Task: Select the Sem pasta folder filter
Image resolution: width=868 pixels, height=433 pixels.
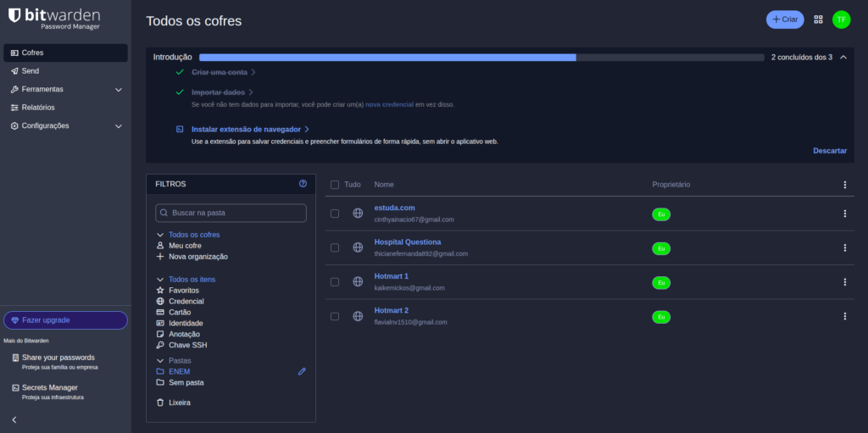Action: (186, 383)
